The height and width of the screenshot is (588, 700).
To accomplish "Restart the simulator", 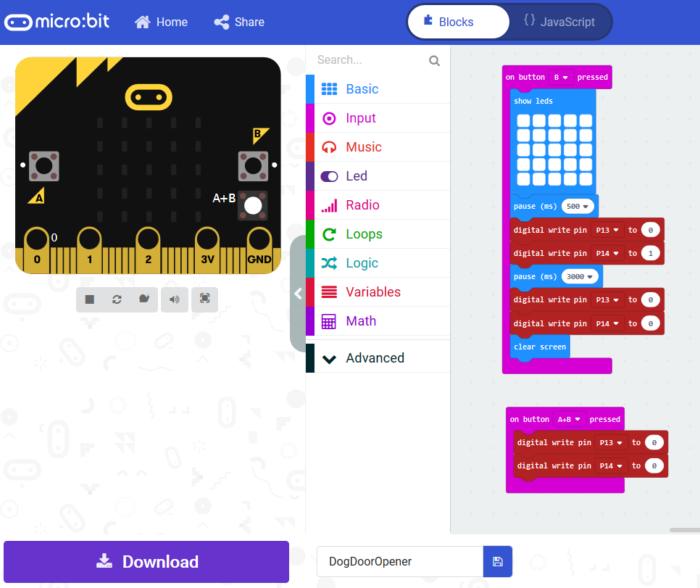I will click(x=117, y=299).
